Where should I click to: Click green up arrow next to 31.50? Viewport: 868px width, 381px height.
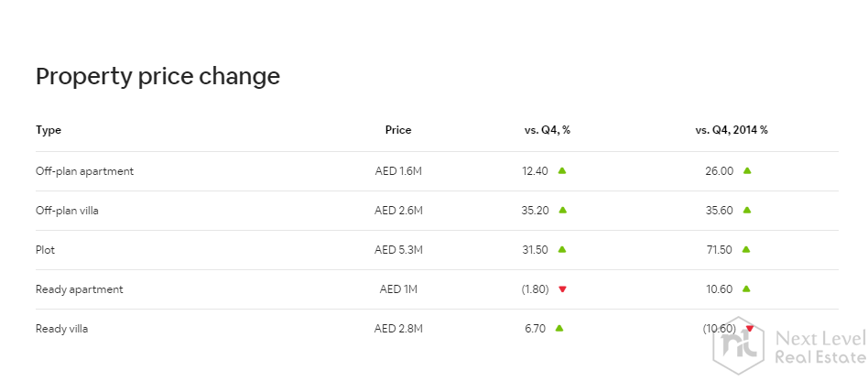point(562,249)
